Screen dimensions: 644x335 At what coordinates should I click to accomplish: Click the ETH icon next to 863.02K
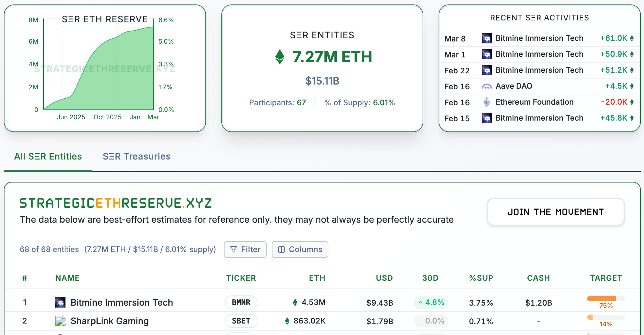(287, 321)
